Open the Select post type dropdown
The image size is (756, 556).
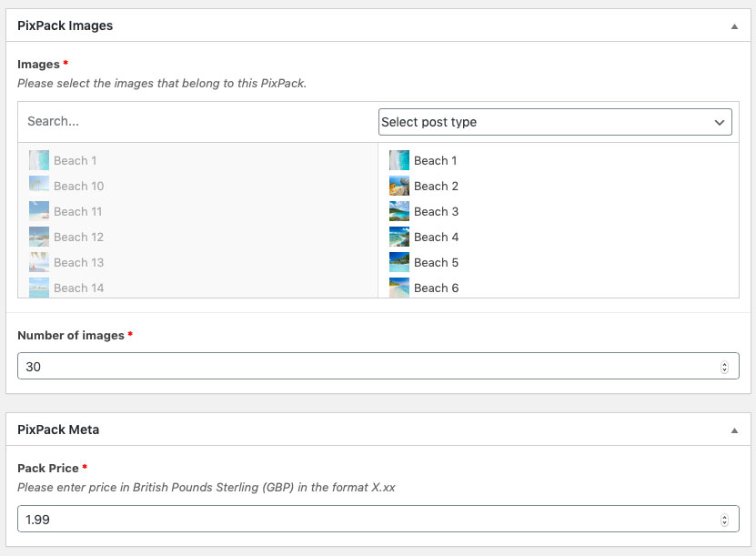[555, 122]
